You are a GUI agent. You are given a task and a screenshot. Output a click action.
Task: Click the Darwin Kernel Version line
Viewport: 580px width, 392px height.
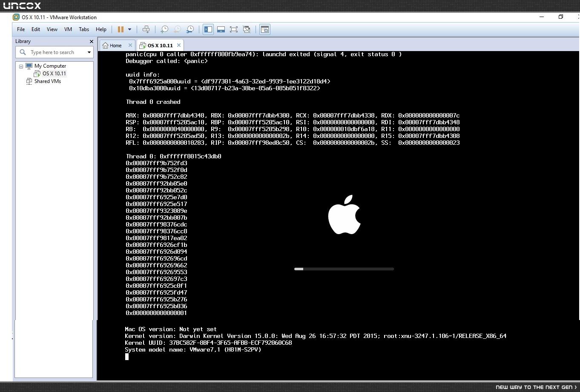pyautogui.click(x=316, y=336)
